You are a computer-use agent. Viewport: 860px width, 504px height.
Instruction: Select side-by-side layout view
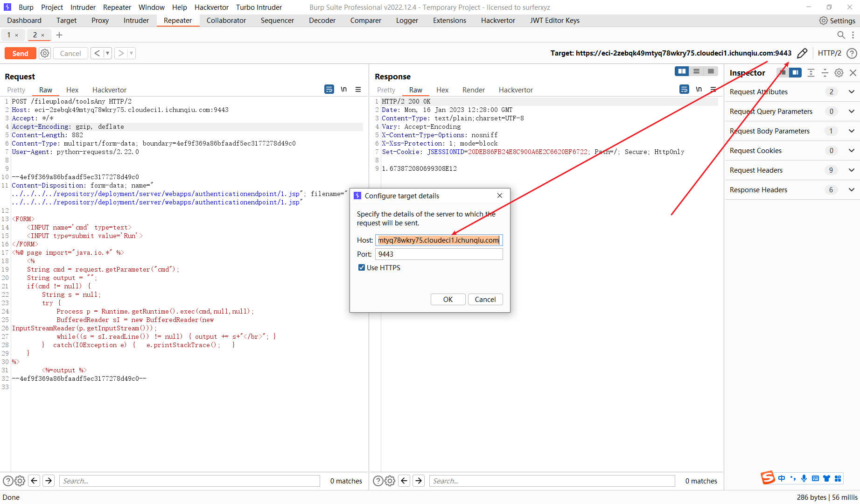click(x=682, y=71)
